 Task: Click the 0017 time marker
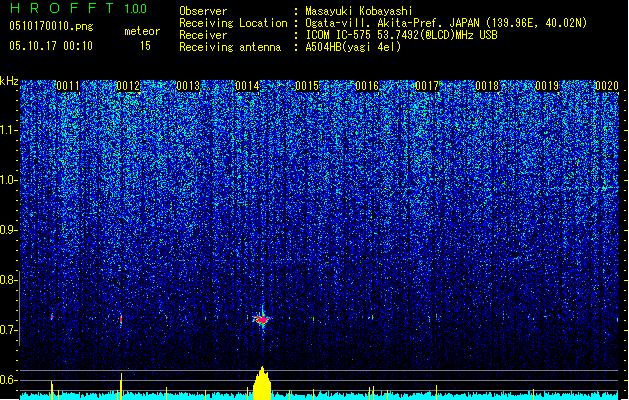point(427,86)
